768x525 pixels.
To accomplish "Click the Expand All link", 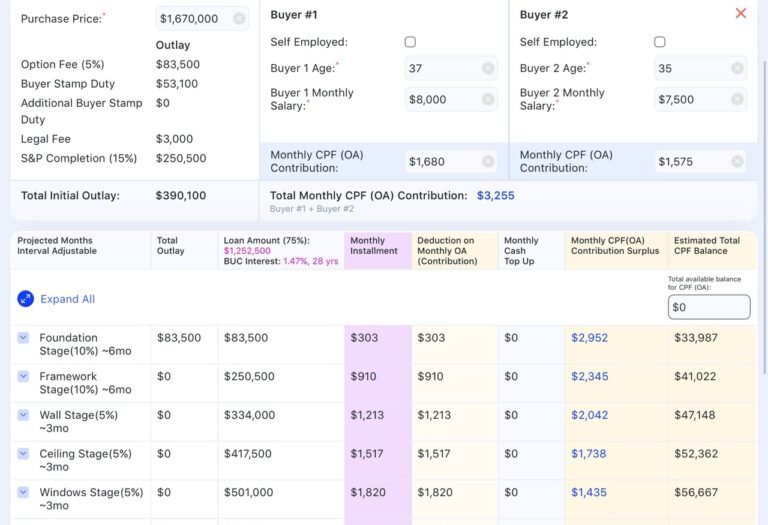I will click(x=68, y=299).
